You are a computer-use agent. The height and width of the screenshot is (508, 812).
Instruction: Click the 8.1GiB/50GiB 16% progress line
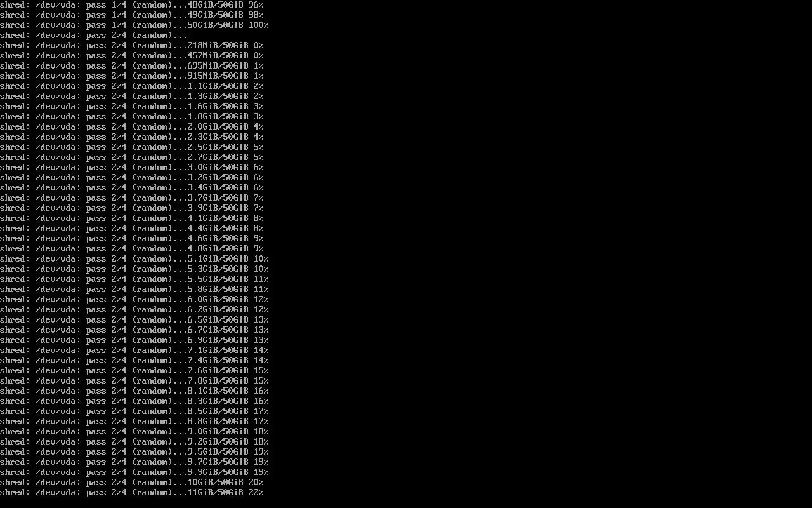click(x=134, y=391)
